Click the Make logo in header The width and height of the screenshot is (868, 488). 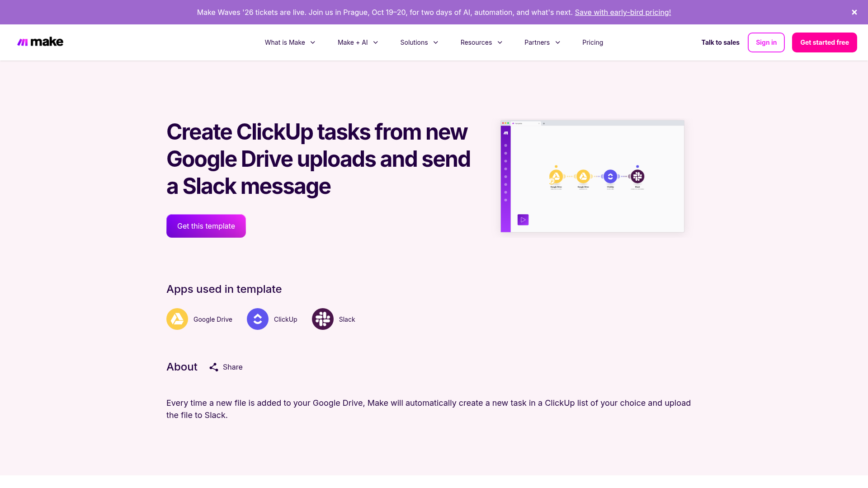(40, 42)
